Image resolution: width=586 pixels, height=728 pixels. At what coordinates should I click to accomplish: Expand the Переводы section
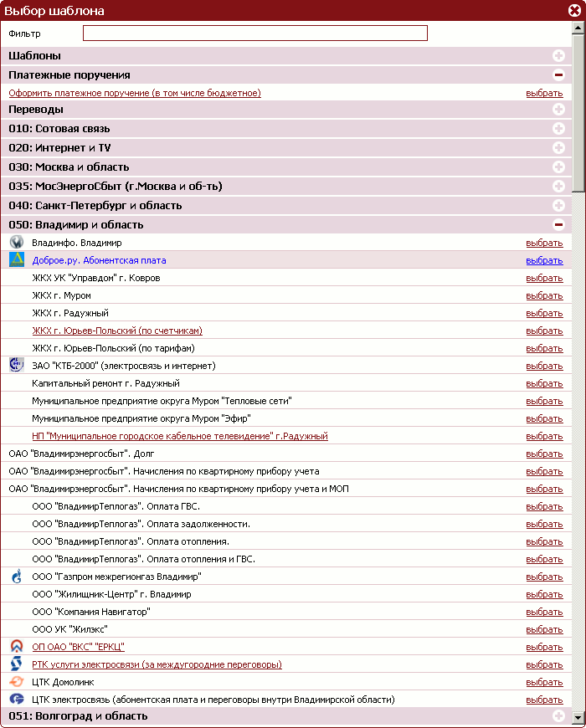[558, 109]
